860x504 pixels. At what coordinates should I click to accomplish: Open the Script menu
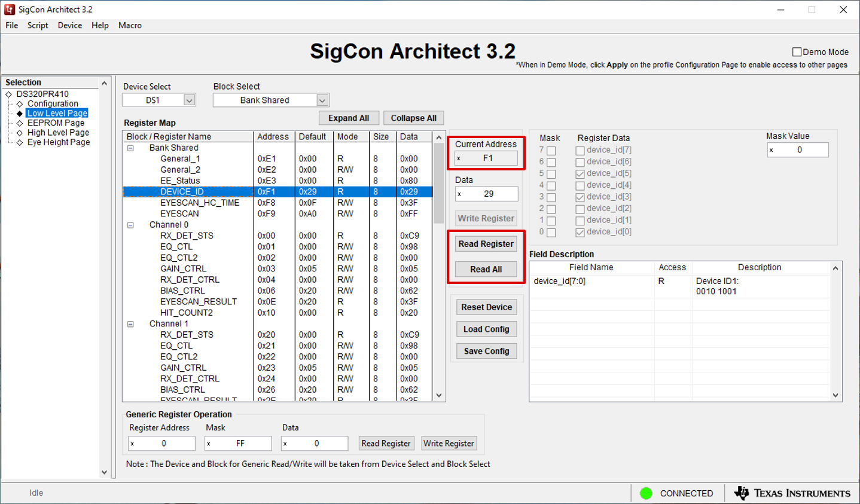coord(38,25)
